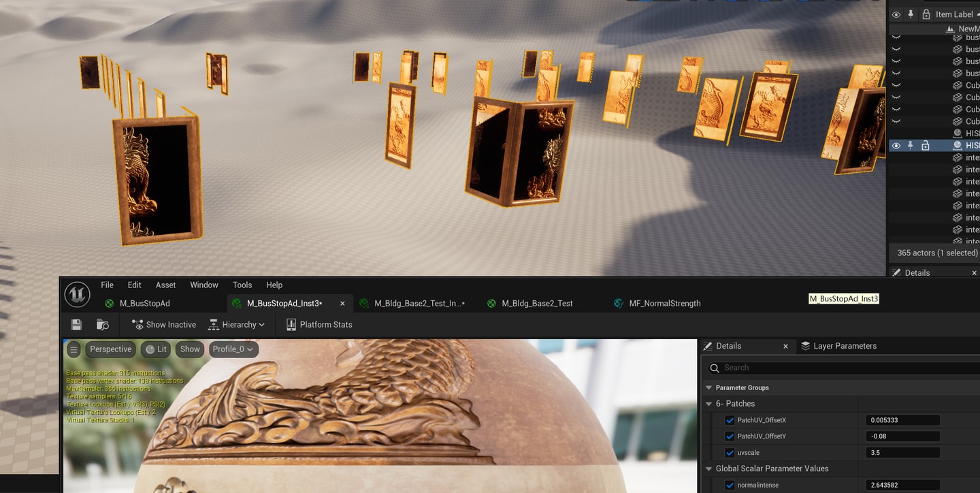Open the preview viewport hamburger options menu
Screen dimensions: 980x493
74,349
